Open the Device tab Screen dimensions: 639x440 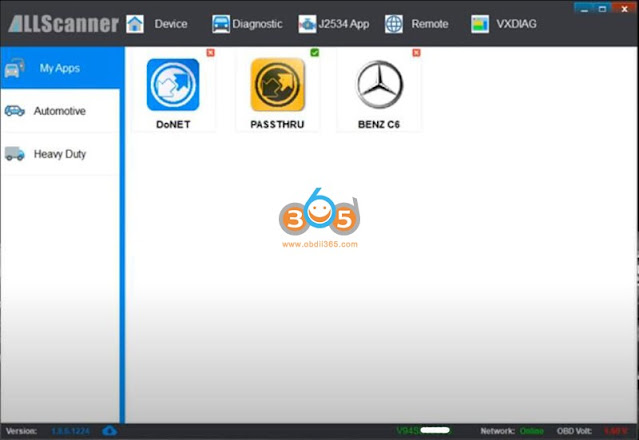[171, 24]
